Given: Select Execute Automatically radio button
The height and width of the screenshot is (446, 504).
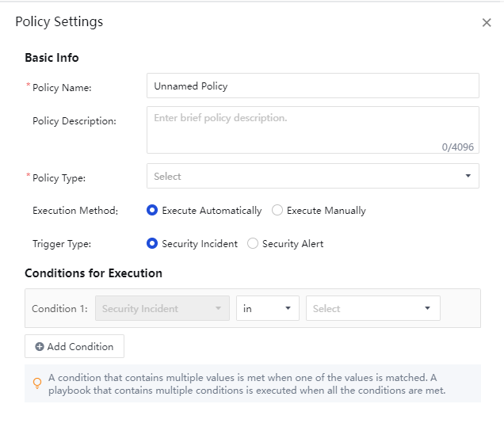Looking at the screenshot, I should point(152,211).
